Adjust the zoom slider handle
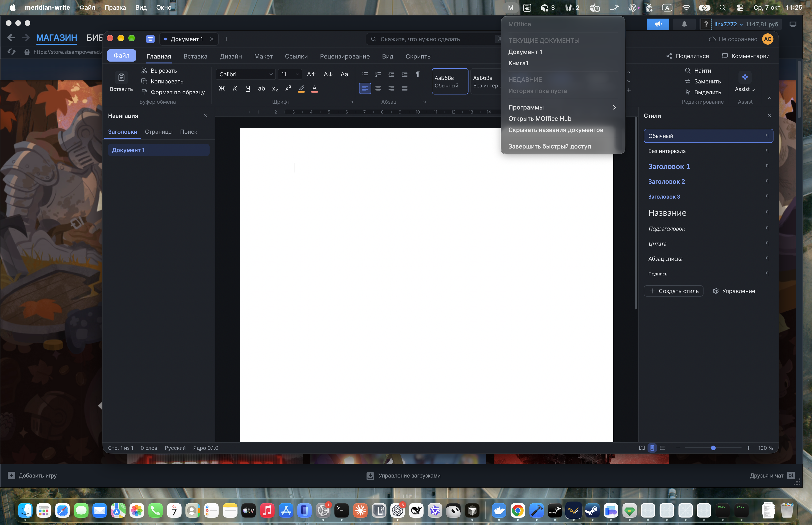This screenshot has height=525, width=812. pyautogui.click(x=713, y=448)
